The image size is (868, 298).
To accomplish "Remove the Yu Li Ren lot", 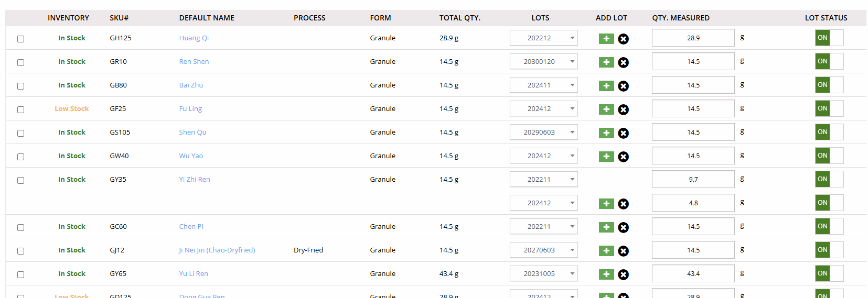I will pos(623,274).
